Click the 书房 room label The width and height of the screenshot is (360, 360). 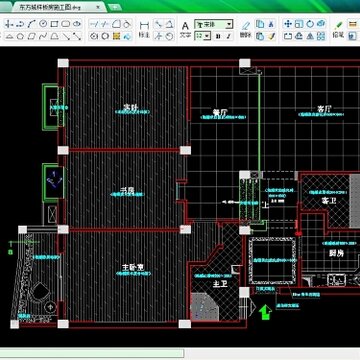(127, 190)
